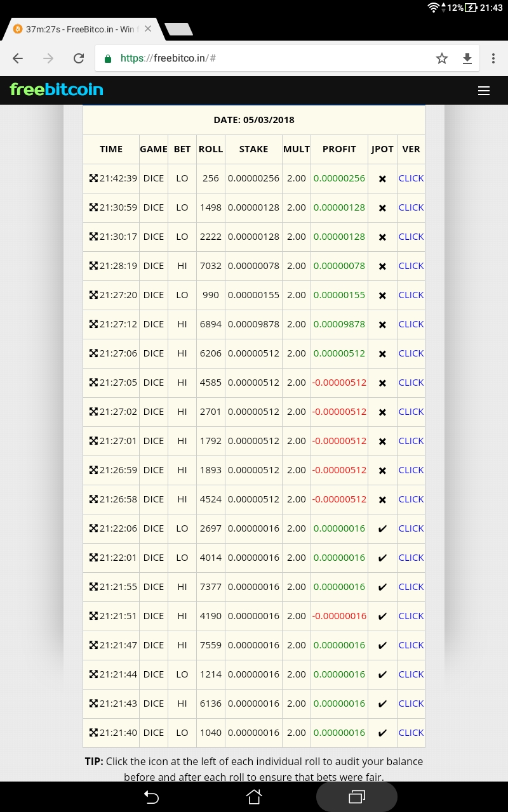Audit balance icon for 21:30:17 roll
Viewport: 508px width, 812px height.
(93, 237)
